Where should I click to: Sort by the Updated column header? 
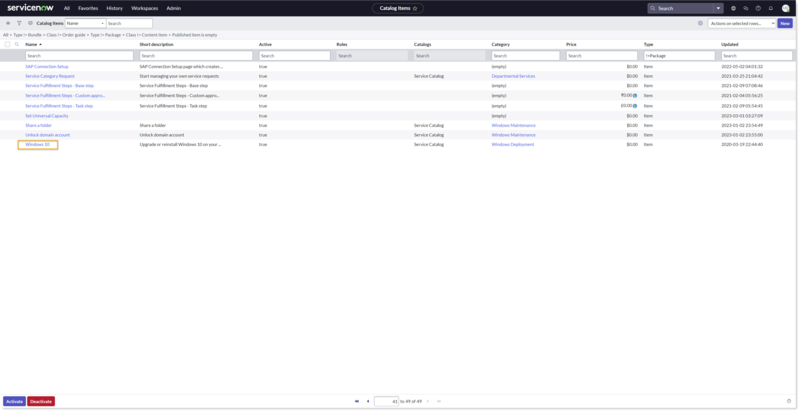pos(729,44)
